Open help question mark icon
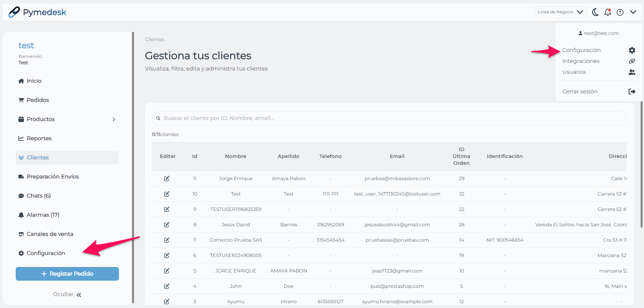The image size is (644, 308). coord(620,12)
